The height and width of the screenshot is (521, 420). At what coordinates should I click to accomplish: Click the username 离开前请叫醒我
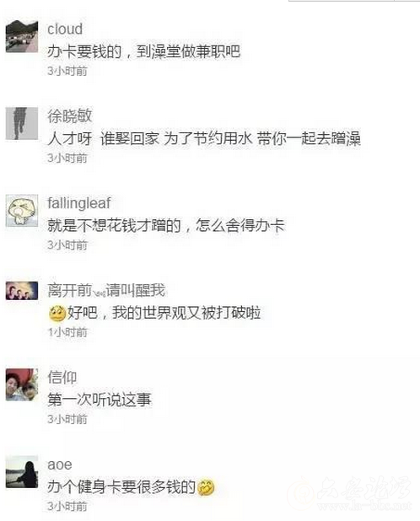point(106,290)
